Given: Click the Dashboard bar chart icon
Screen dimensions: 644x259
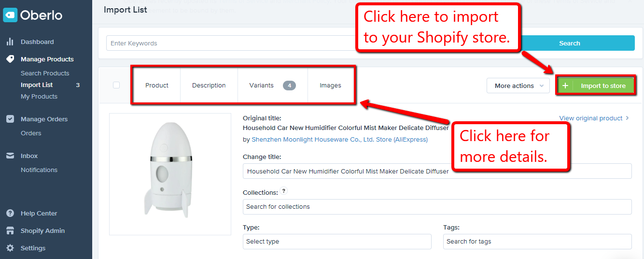Looking at the screenshot, I should point(10,42).
